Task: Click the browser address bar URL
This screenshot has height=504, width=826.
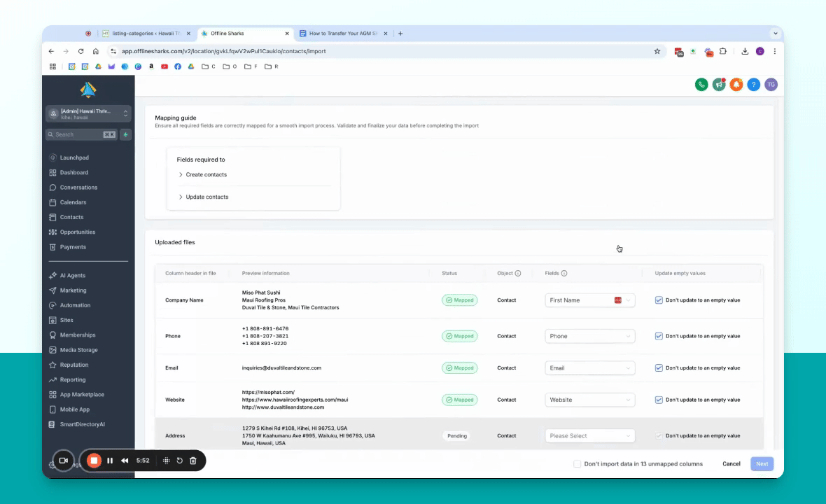Action: point(224,51)
